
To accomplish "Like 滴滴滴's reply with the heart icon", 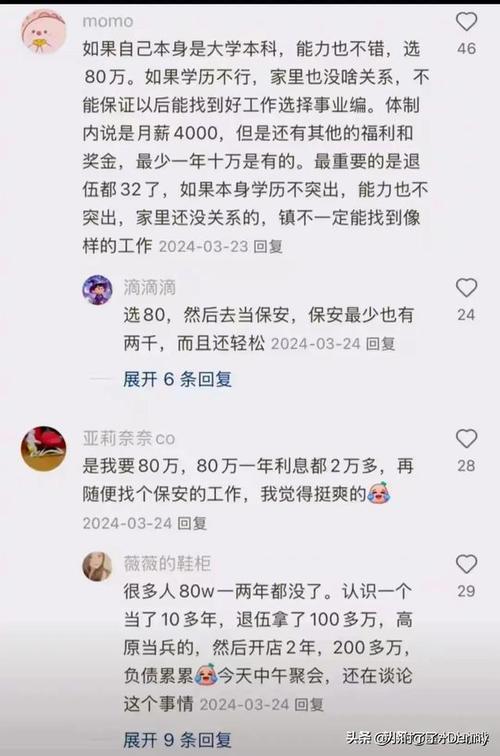I will coord(466,288).
